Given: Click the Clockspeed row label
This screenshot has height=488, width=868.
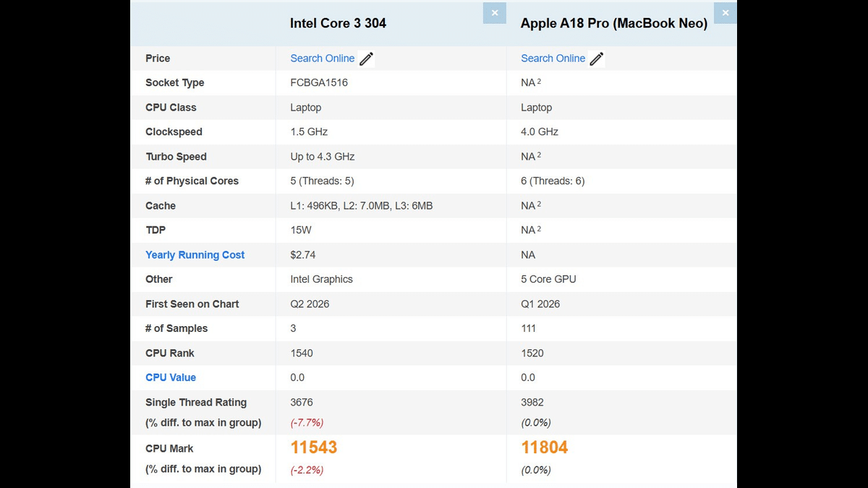Looking at the screenshot, I should point(174,132).
